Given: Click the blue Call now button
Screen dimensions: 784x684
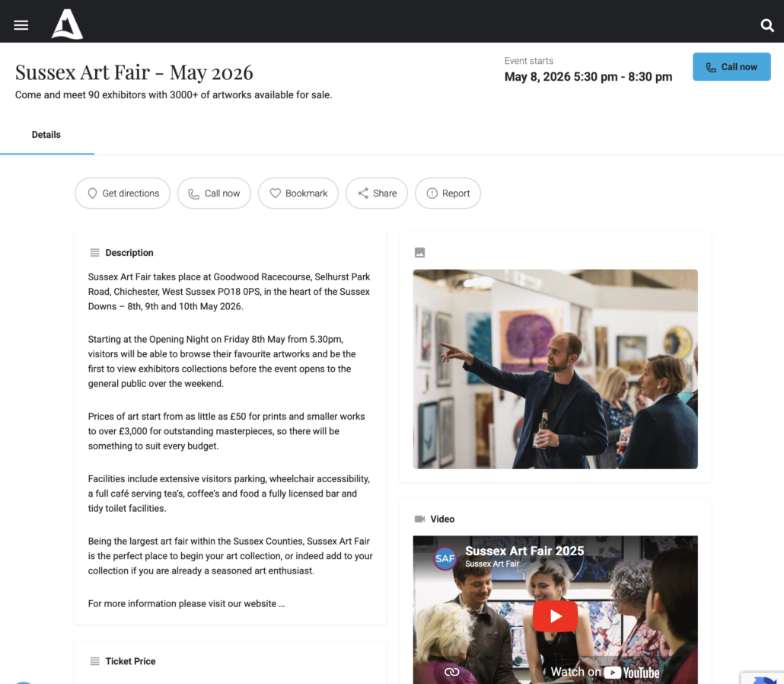Looking at the screenshot, I should (x=731, y=66).
